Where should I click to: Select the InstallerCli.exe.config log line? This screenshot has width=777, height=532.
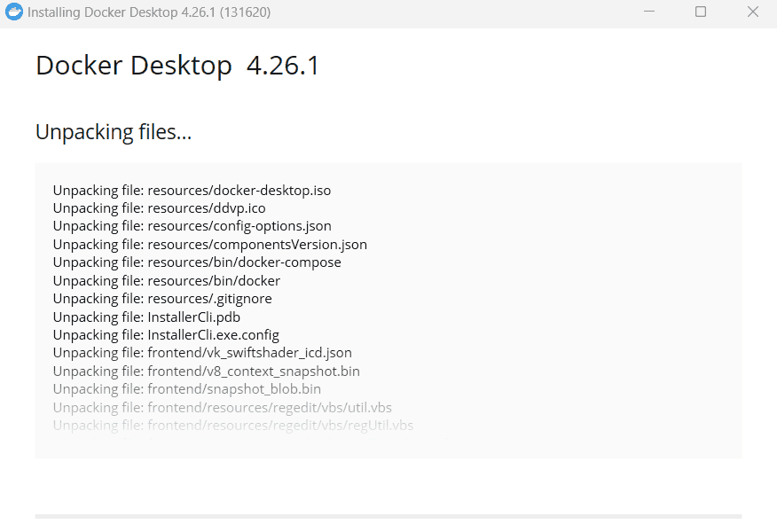[x=166, y=335]
